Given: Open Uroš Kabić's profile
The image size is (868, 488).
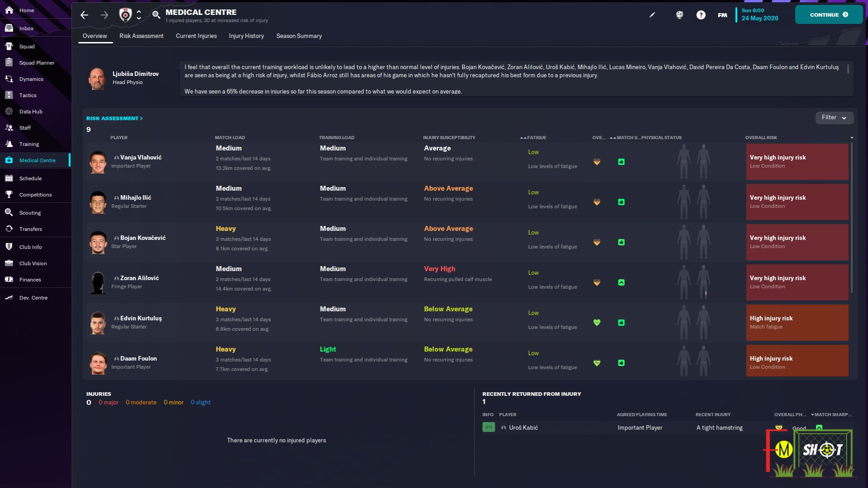Looking at the screenshot, I should (524, 427).
